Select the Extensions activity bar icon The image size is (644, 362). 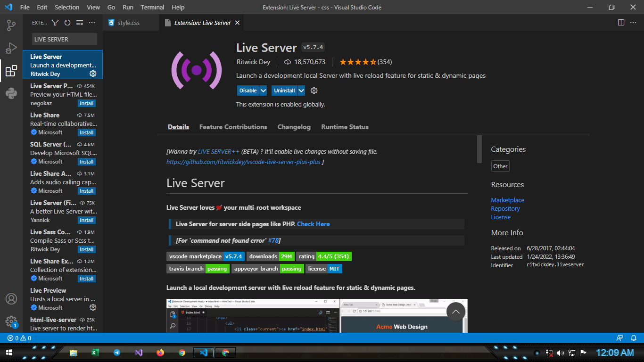(11, 71)
